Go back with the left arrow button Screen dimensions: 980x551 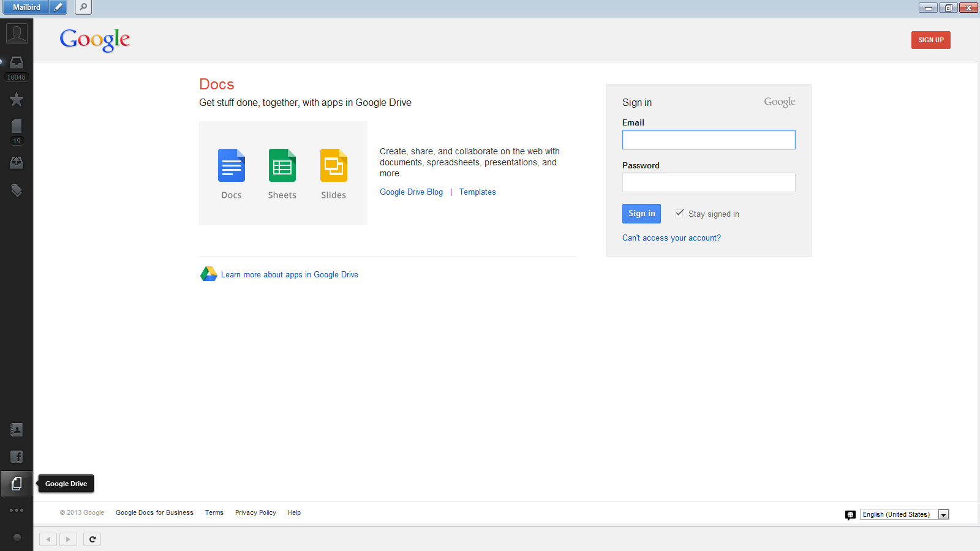[x=48, y=539]
